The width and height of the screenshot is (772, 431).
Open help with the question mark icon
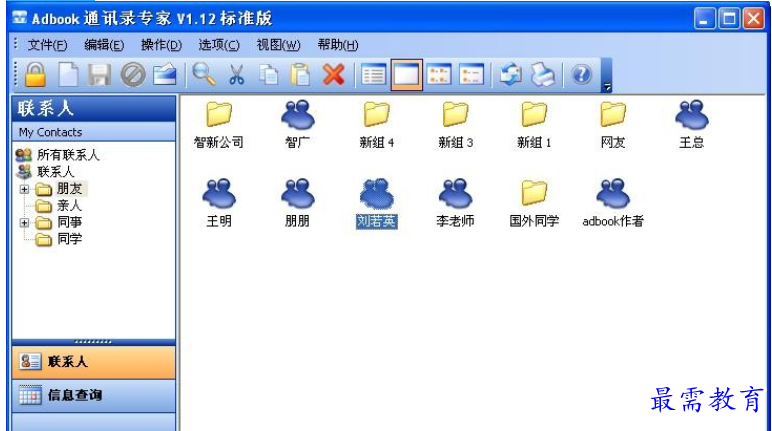coord(581,75)
